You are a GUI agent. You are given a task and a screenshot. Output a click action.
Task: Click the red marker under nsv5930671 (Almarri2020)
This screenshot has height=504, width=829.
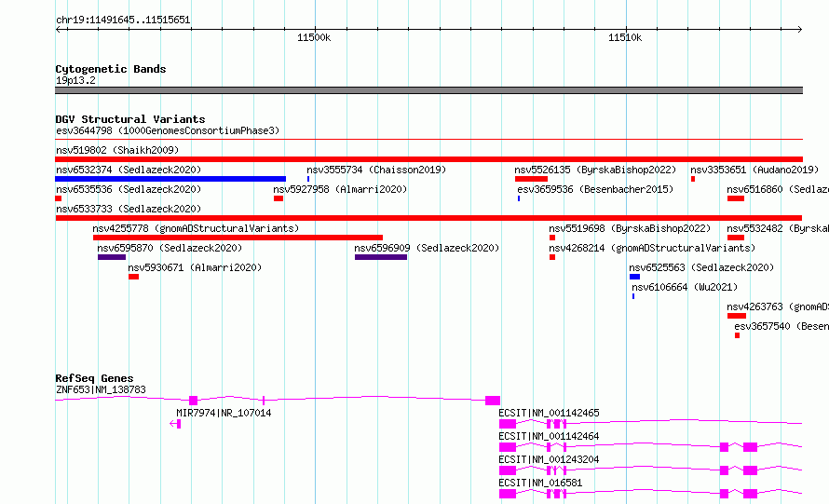(x=133, y=277)
